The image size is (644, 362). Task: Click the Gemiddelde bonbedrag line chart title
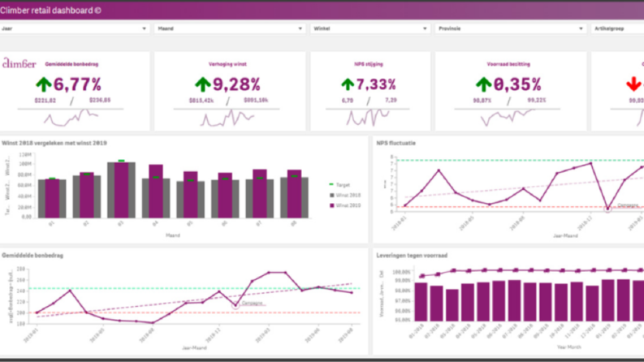32,256
